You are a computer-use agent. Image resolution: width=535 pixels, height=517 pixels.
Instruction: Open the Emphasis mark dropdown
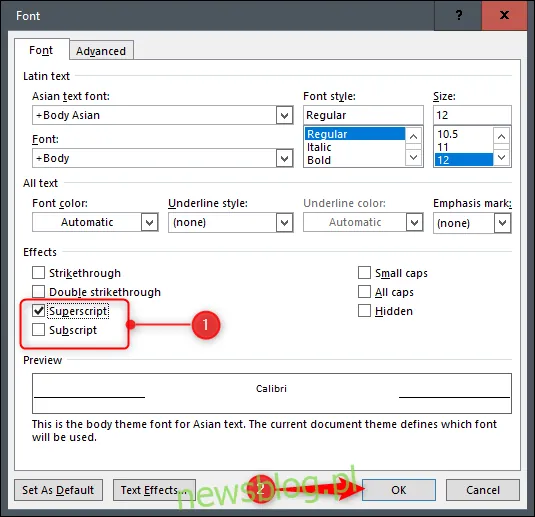502,223
